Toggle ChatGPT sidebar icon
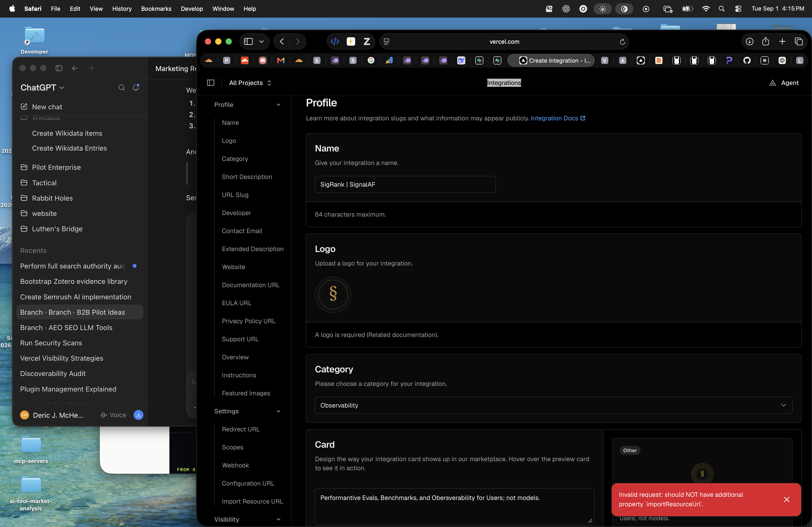 click(59, 68)
